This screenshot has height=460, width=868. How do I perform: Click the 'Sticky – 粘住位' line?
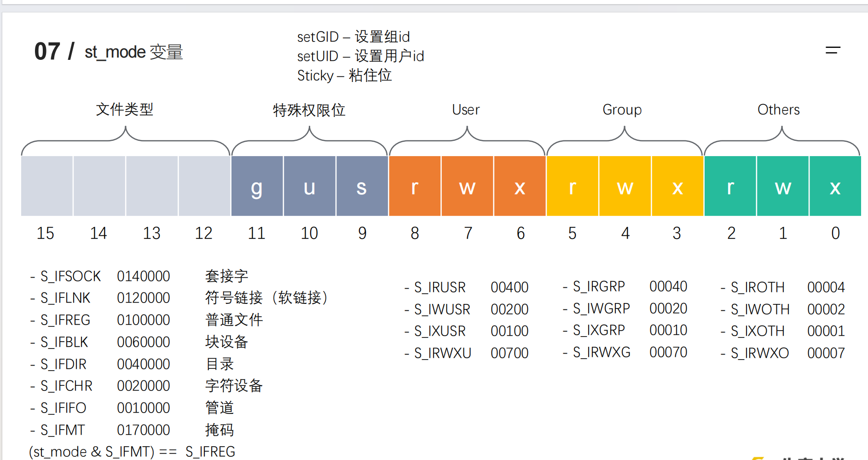tap(344, 76)
